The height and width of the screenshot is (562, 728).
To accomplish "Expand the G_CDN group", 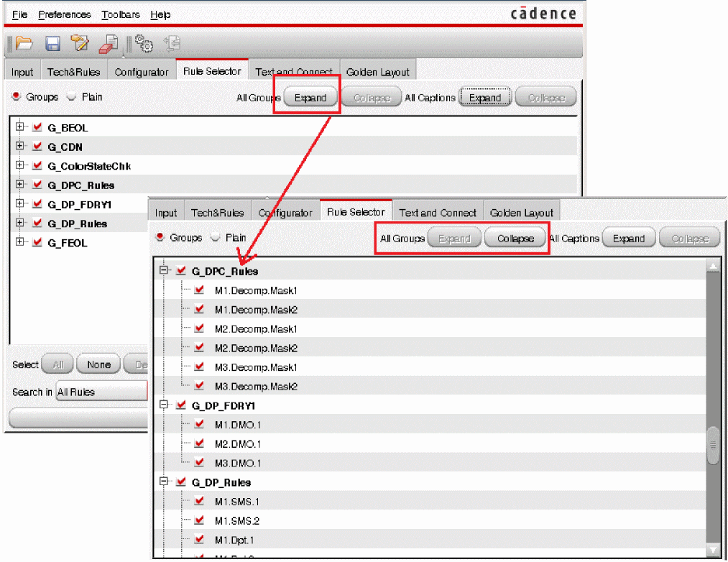I will click(19, 146).
